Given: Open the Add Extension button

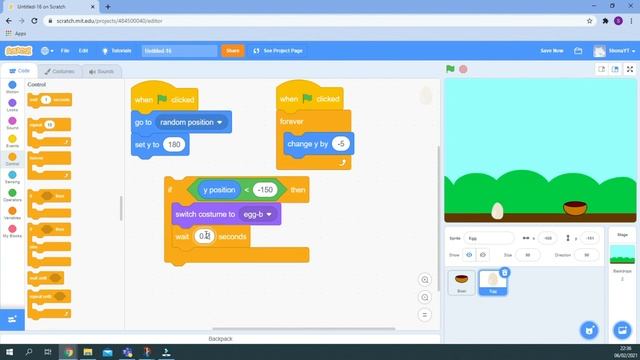Looking at the screenshot, I should (12, 319).
